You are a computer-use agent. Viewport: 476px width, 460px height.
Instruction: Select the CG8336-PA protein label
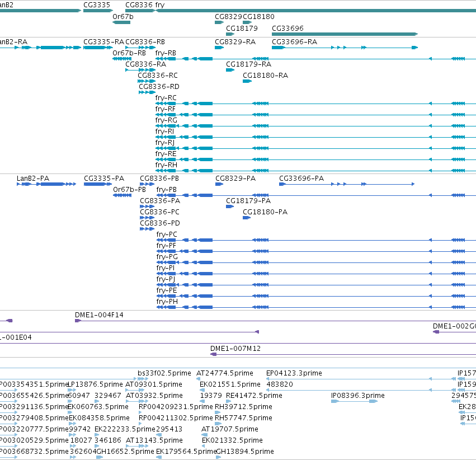(x=160, y=201)
